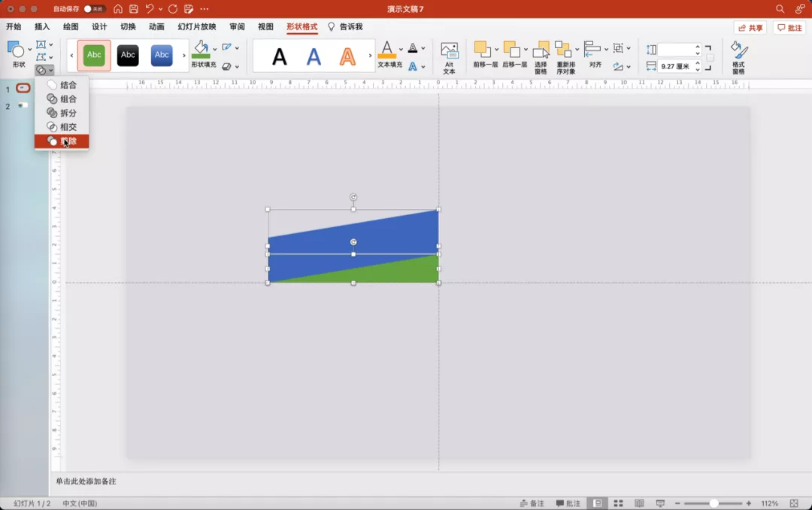Open the 插入 (Insert) ribbon tab
Image resolution: width=812 pixels, height=510 pixels.
pyautogui.click(x=42, y=27)
